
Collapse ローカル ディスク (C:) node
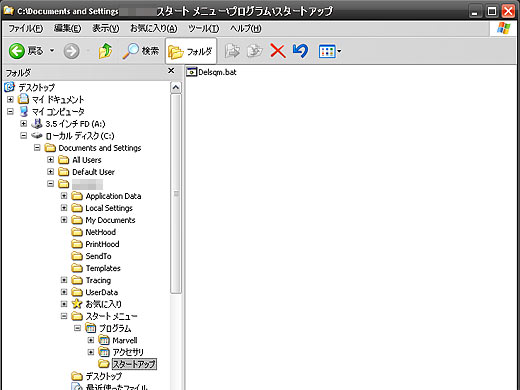[x=24, y=136]
